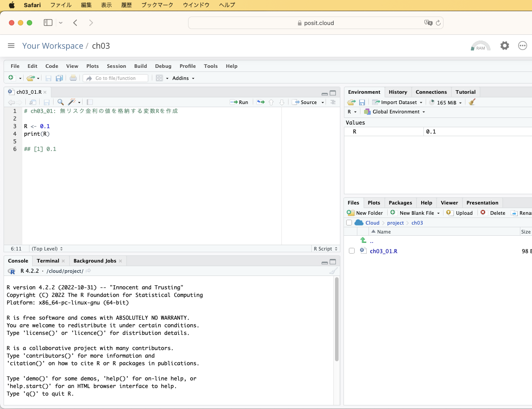Open the code tools magic wand
This screenshot has width=532, height=409.
click(72, 102)
